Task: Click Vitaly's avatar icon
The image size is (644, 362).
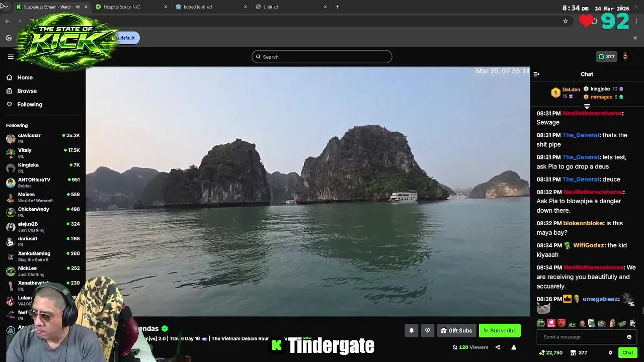Action: [x=11, y=153]
